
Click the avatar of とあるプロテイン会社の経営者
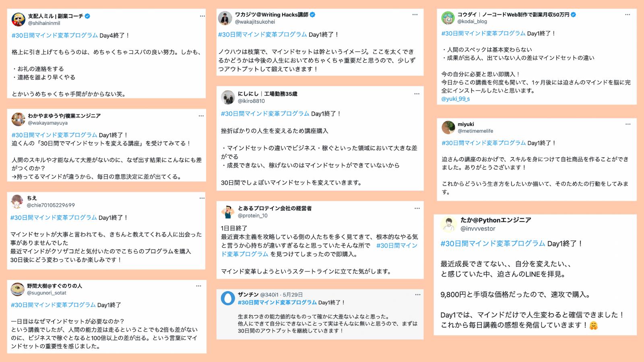pyautogui.click(x=228, y=212)
